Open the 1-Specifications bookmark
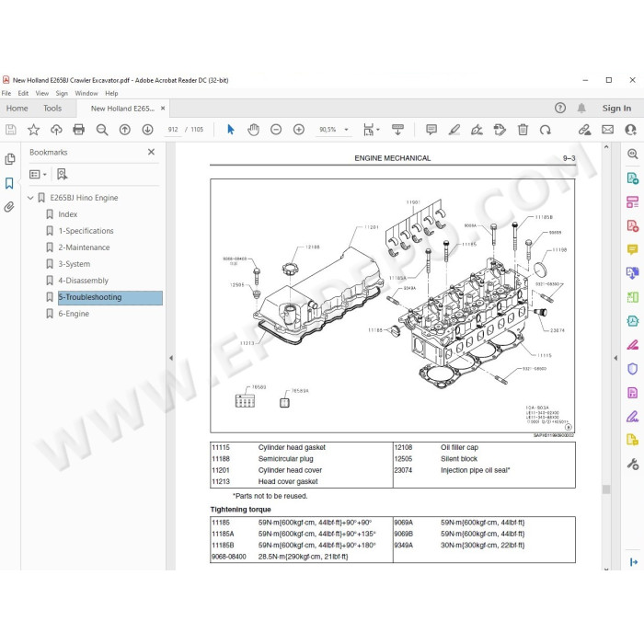 click(86, 231)
